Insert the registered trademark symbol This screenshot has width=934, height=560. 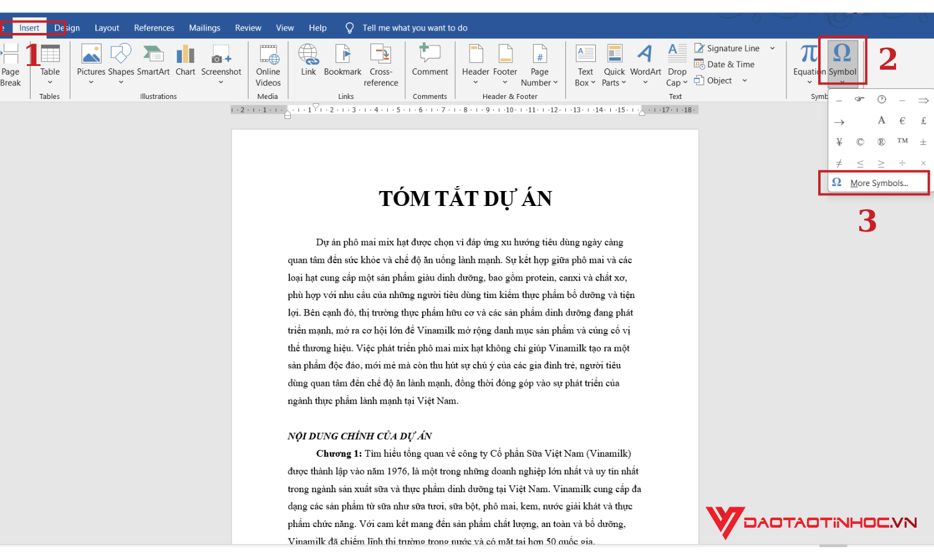tap(881, 142)
